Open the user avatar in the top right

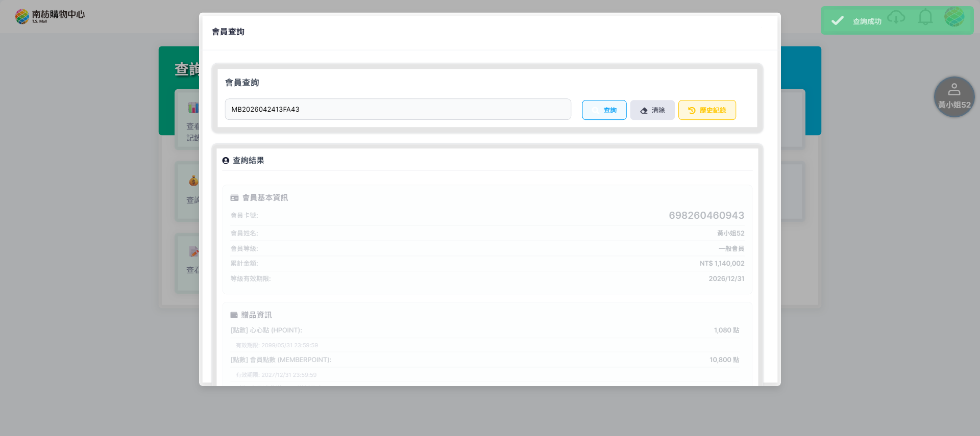(x=954, y=17)
